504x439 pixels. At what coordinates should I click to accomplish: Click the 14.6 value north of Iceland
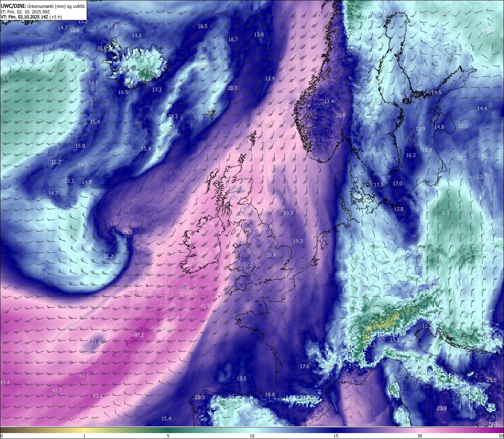(137, 36)
